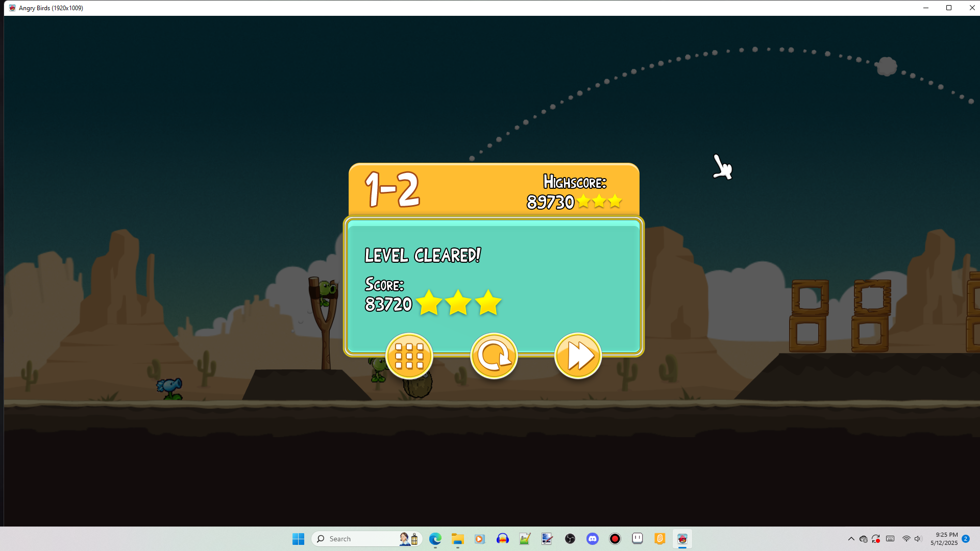Select Angry Birds icon in taskbar
The image size is (980, 551).
pyautogui.click(x=682, y=539)
